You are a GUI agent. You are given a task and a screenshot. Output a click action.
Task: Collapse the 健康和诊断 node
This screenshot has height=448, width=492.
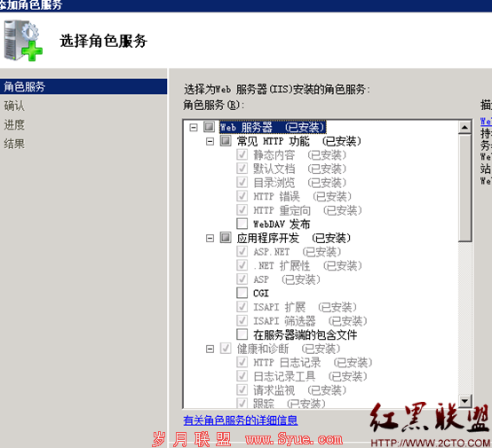[210, 349]
